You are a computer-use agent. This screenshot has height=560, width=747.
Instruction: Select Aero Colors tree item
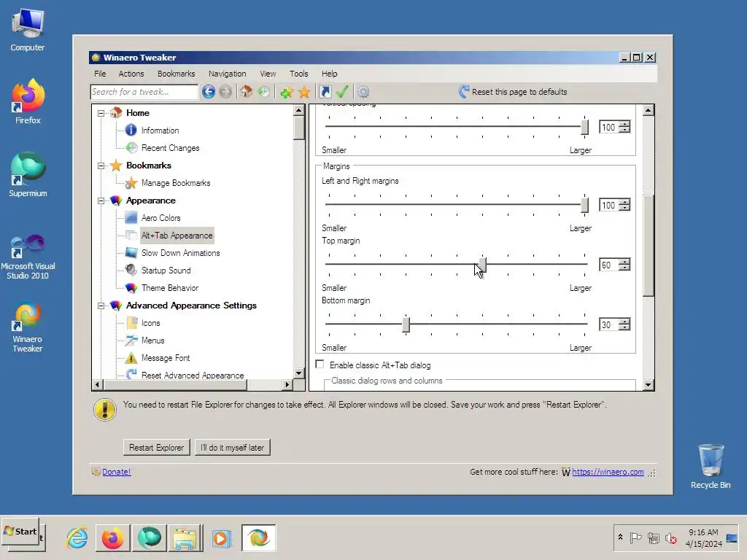tap(161, 218)
